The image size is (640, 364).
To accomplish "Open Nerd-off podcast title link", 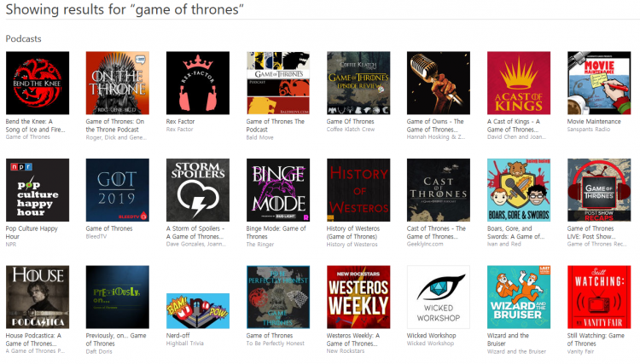I will [178, 336].
